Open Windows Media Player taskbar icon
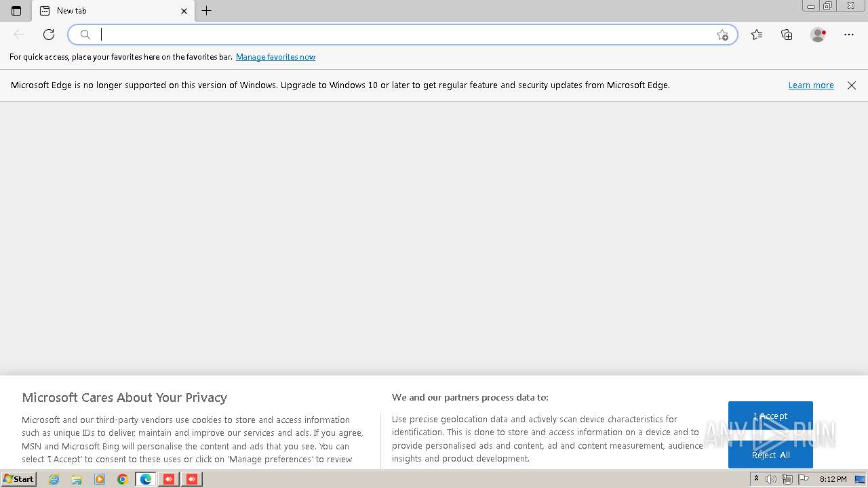This screenshot has height=488, width=868. 100,479
